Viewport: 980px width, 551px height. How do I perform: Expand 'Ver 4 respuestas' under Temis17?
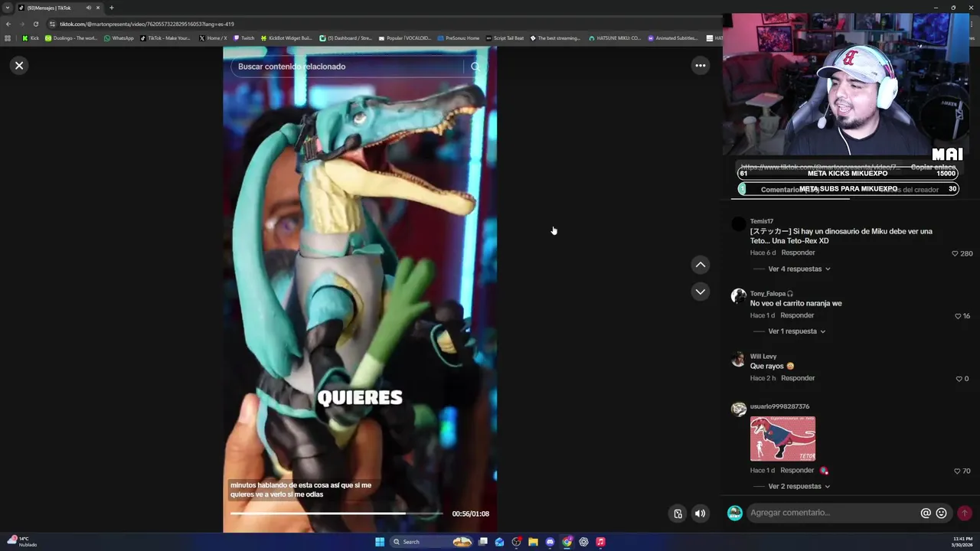pos(799,269)
